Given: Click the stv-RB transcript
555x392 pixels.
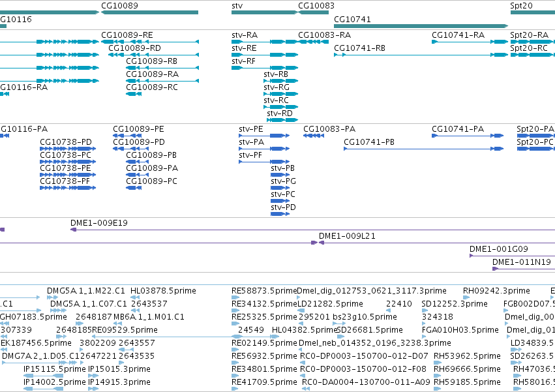Looking at the screenshot, I should click(x=280, y=81).
